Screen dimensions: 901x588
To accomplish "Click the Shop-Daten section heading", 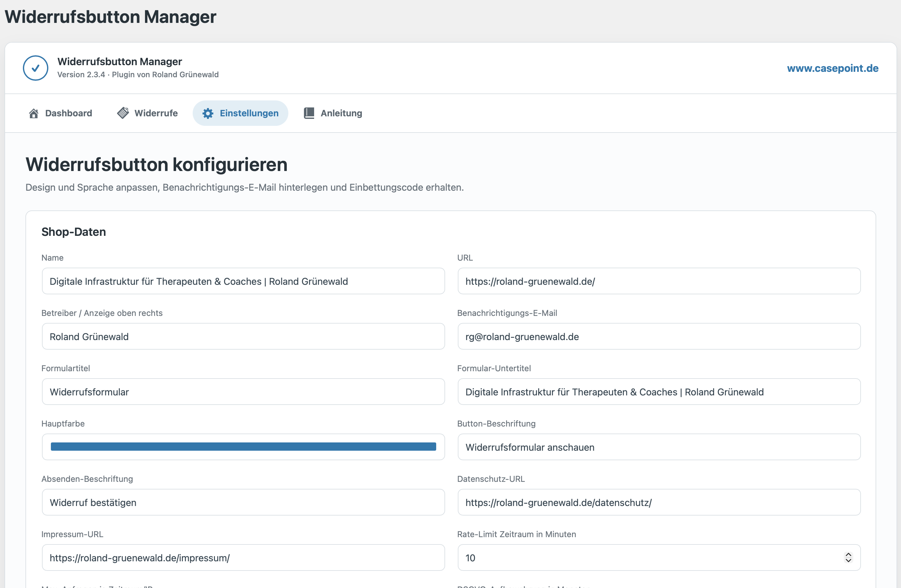I will pyautogui.click(x=73, y=232).
